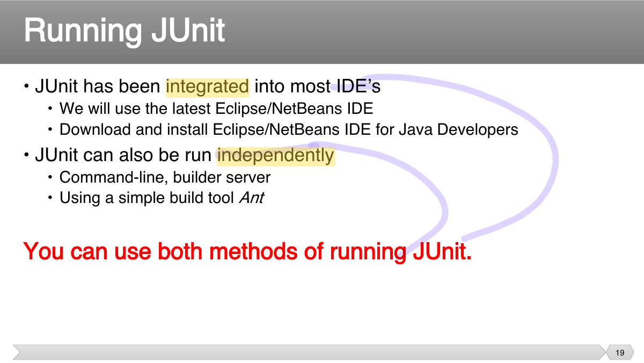Viewport: 644px width, 363px height.
Task: Select the line 'We will use the latest Eclipse/NetBeans IDE'
Action: click(216, 108)
